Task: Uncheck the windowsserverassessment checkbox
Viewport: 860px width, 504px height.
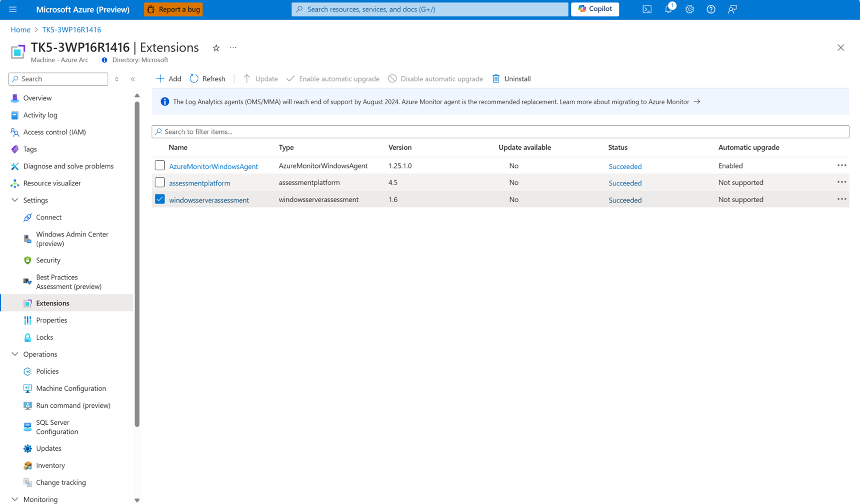Action: (x=160, y=199)
